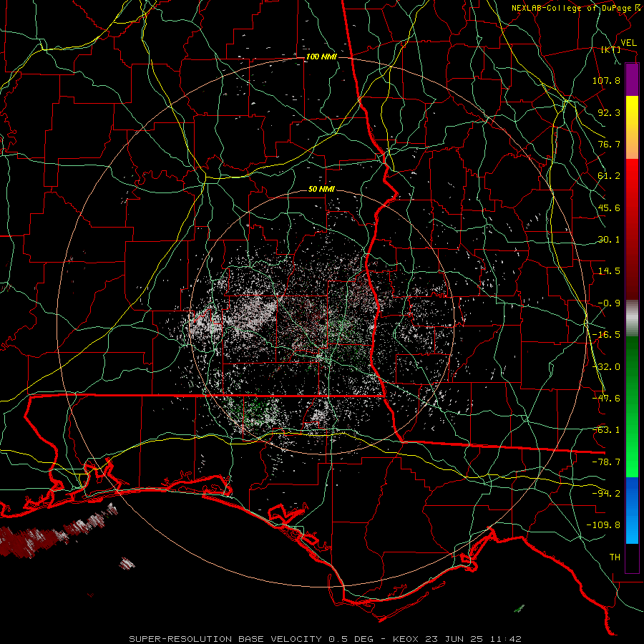Click the -63.1 velocity scale value
This screenshot has height=644, width=644.
(606, 430)
